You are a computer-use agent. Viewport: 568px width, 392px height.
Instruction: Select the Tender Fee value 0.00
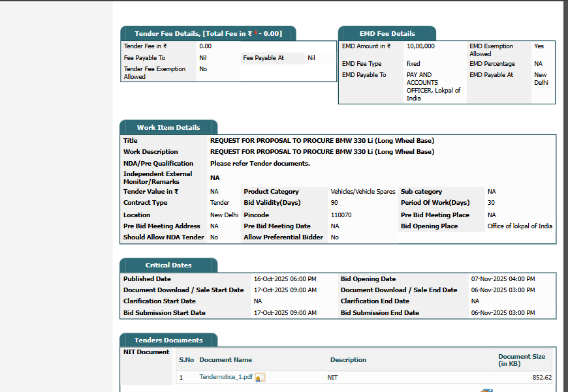tap(206, 46)
